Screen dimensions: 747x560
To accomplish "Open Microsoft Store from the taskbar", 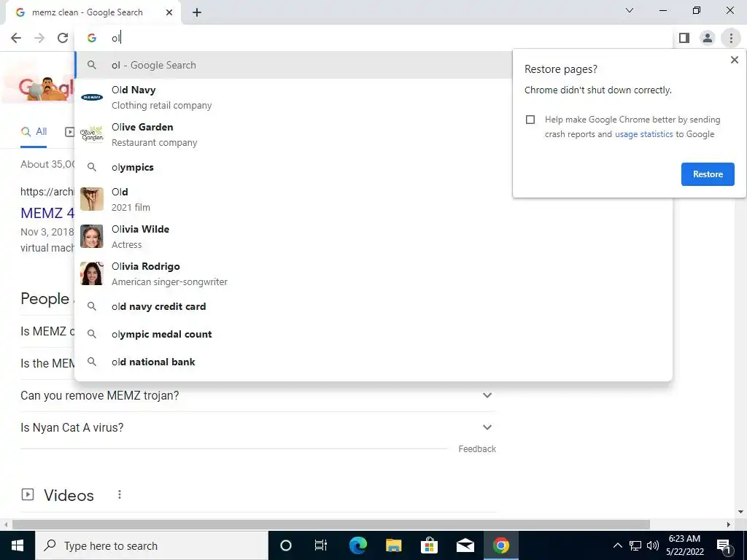I will click(x=429, y=545).
